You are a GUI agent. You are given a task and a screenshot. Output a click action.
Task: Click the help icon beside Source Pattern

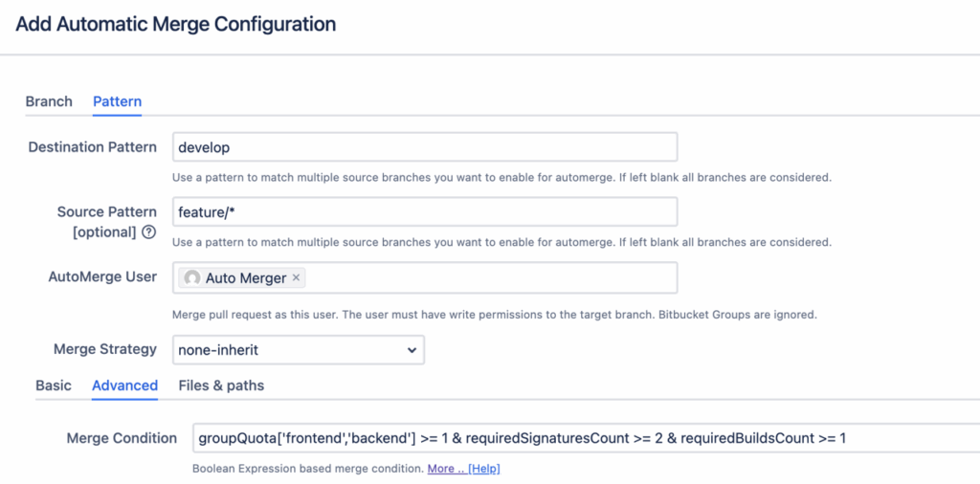click(x=148, y=232)
